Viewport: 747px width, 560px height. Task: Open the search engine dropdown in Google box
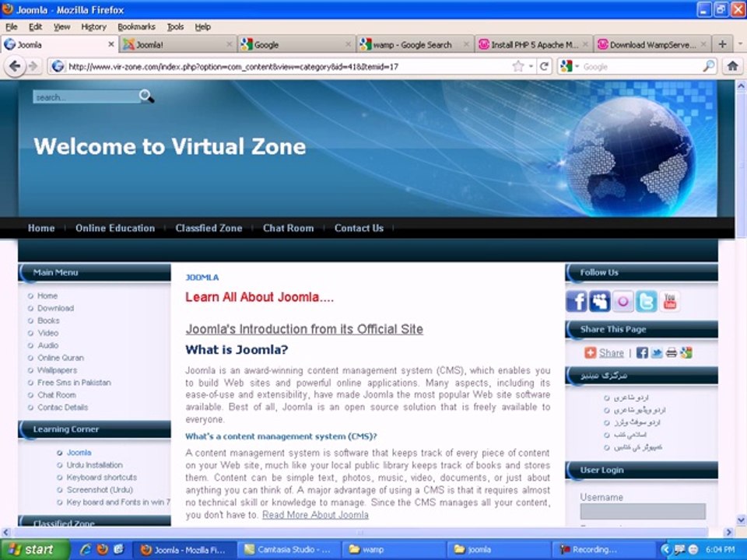click(x=577, y=66)
